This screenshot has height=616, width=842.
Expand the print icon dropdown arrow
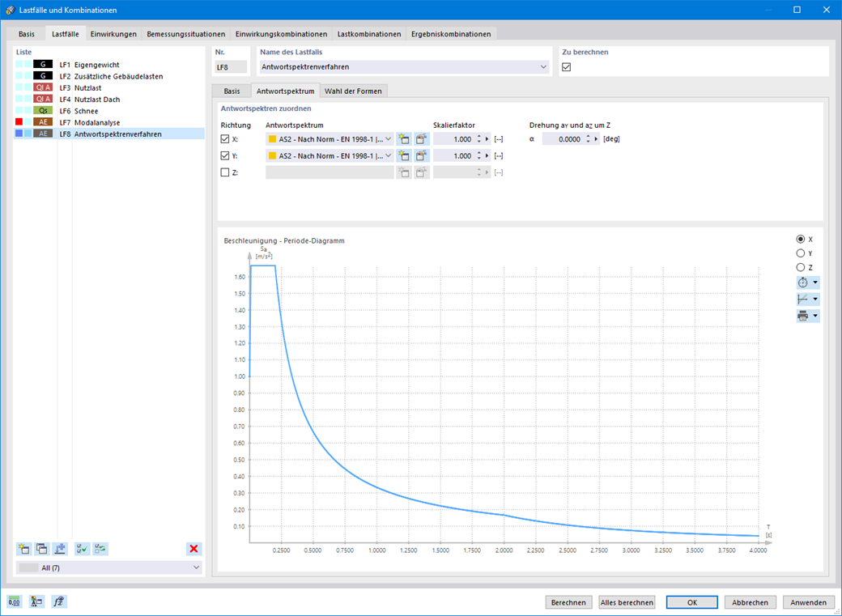(816, 316)
